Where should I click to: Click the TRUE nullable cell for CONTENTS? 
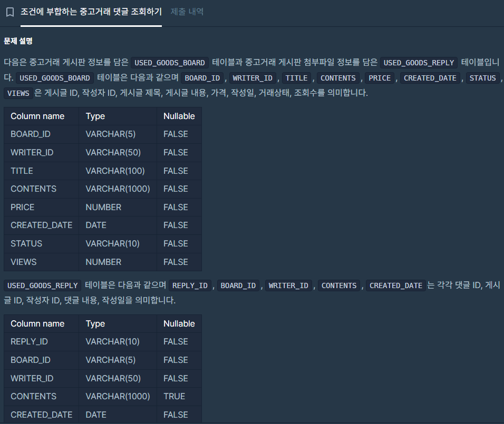(x=179, y=397)
